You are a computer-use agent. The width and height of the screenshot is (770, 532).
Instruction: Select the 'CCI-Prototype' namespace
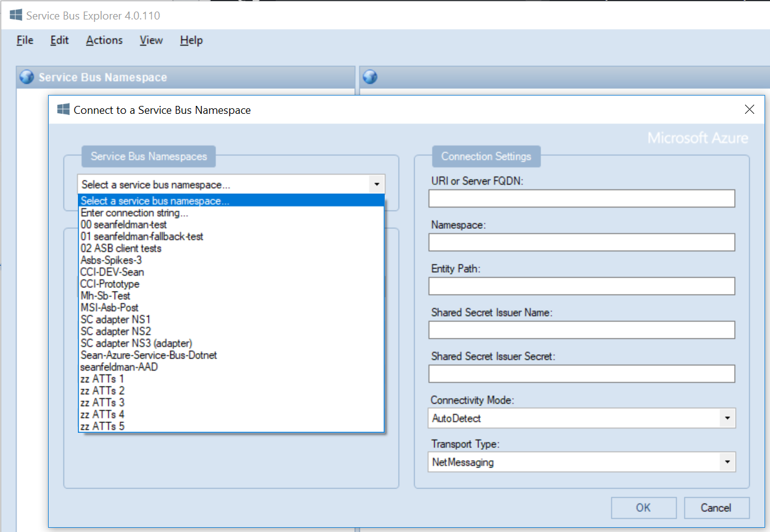point(111,284)
